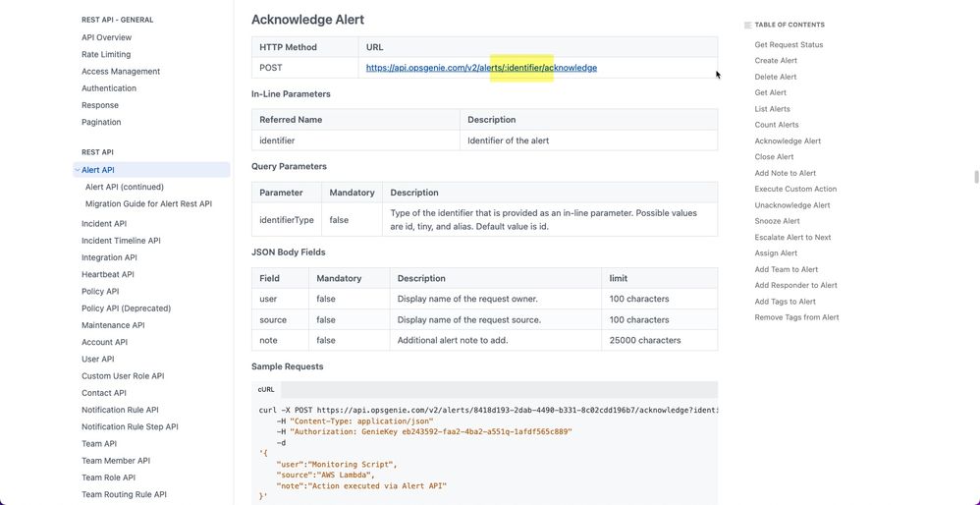
Task: Open the Contact API page
Action: point(104,392)
